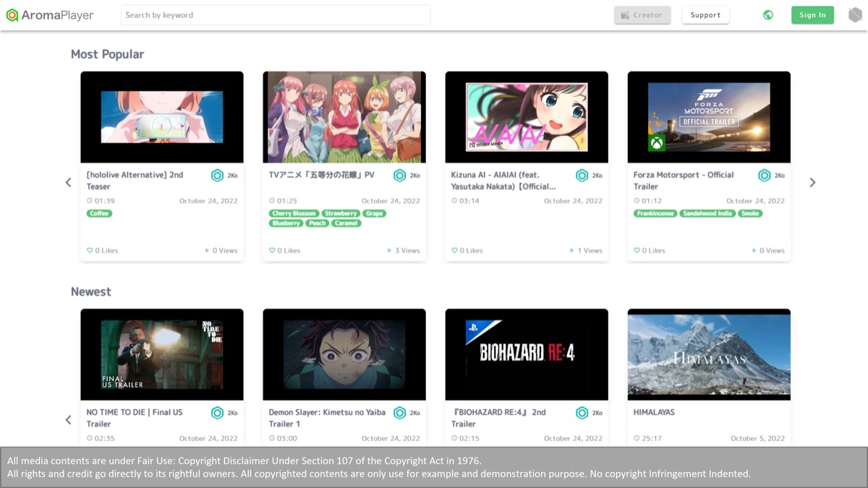Select the Coffee scent tag
The width and height of the screenshot is (868, 488).
coord(99,213)
